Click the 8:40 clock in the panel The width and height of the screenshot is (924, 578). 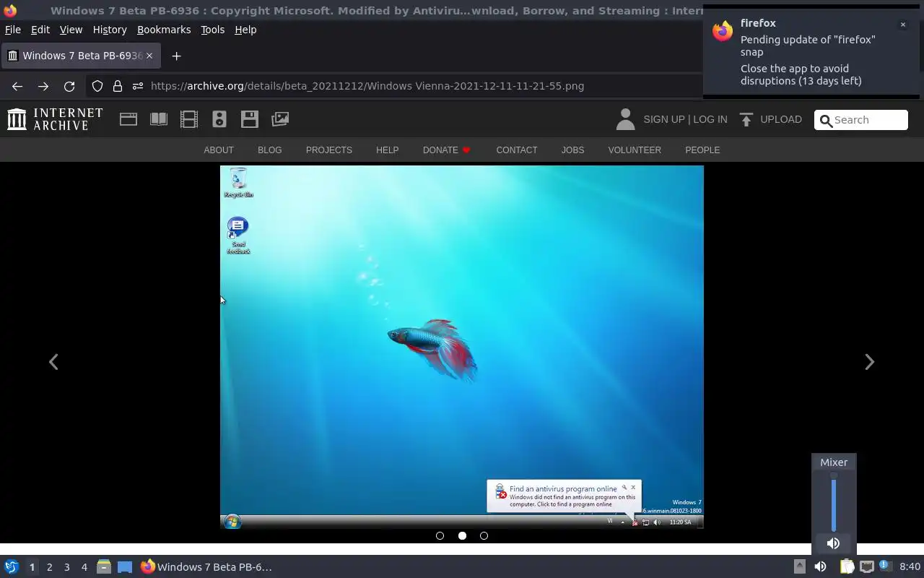click(910, 567)
